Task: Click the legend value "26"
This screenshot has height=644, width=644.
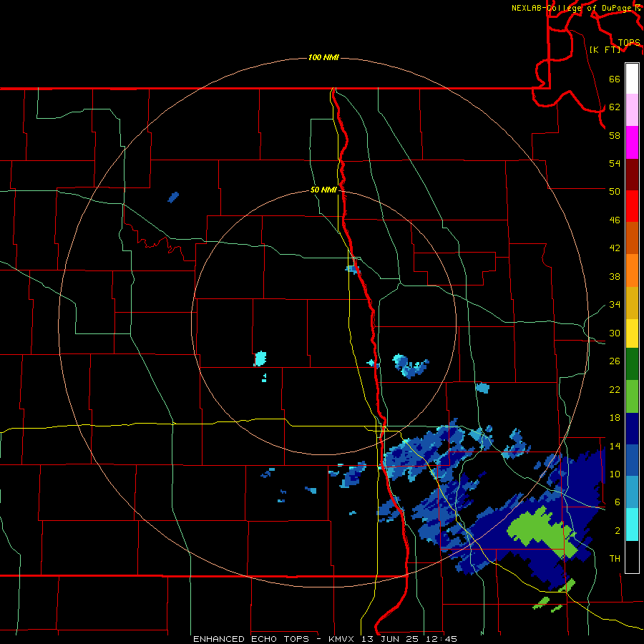Action: tap(615, 361)
